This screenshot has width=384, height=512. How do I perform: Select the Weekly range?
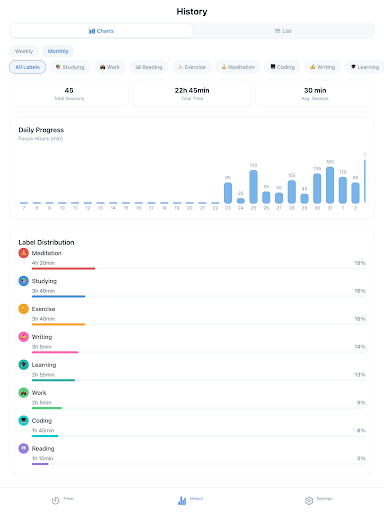(x=24, y=51)
